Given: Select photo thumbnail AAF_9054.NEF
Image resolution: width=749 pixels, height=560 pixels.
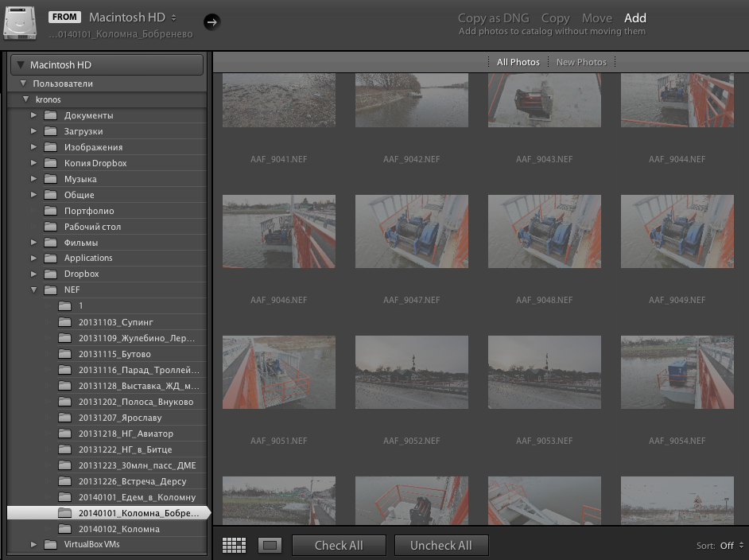Looking at the screenshot, I should pos(677,372).
